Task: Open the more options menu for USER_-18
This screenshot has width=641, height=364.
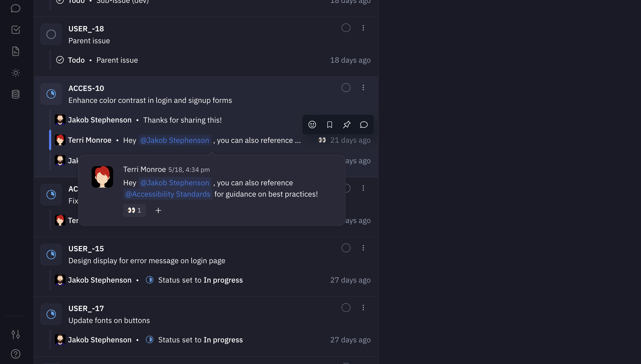Action: point(363,28)
